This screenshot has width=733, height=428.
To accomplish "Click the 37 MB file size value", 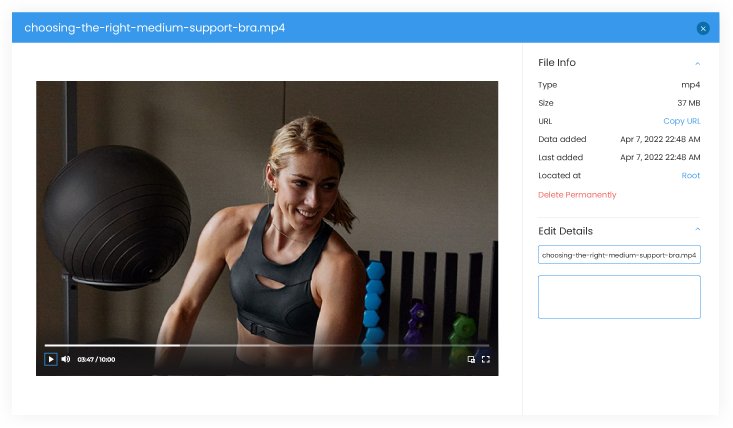I will pos(689,103).
